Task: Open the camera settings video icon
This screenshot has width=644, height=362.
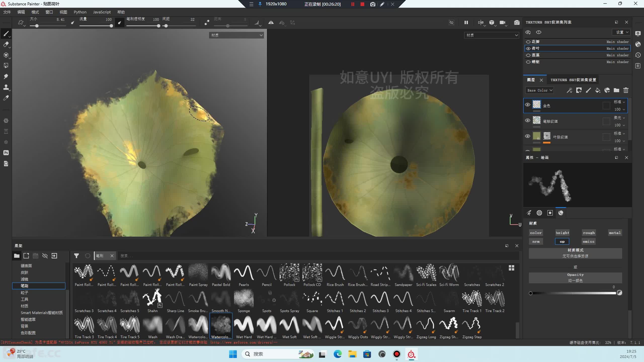Action: click(502, 23)
